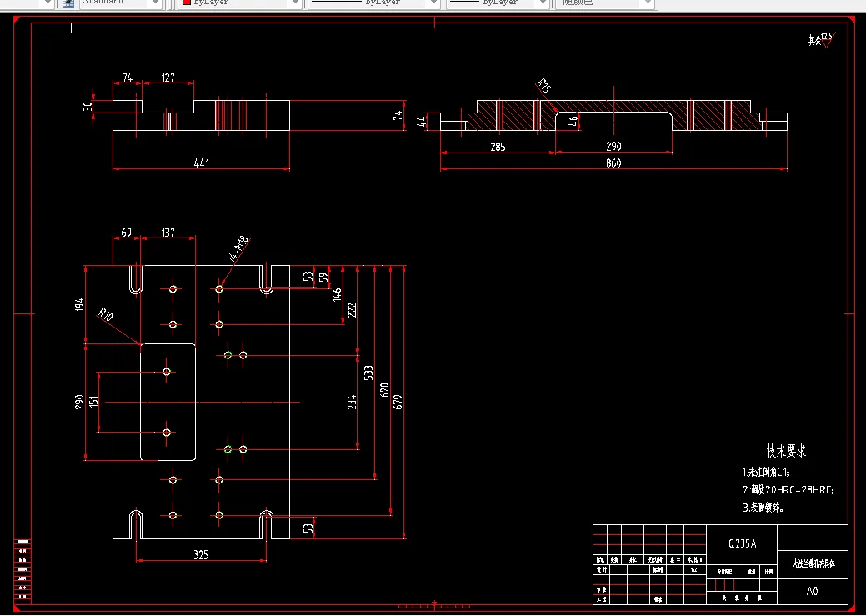Select the A0 sheet size text

coord(812,591)
